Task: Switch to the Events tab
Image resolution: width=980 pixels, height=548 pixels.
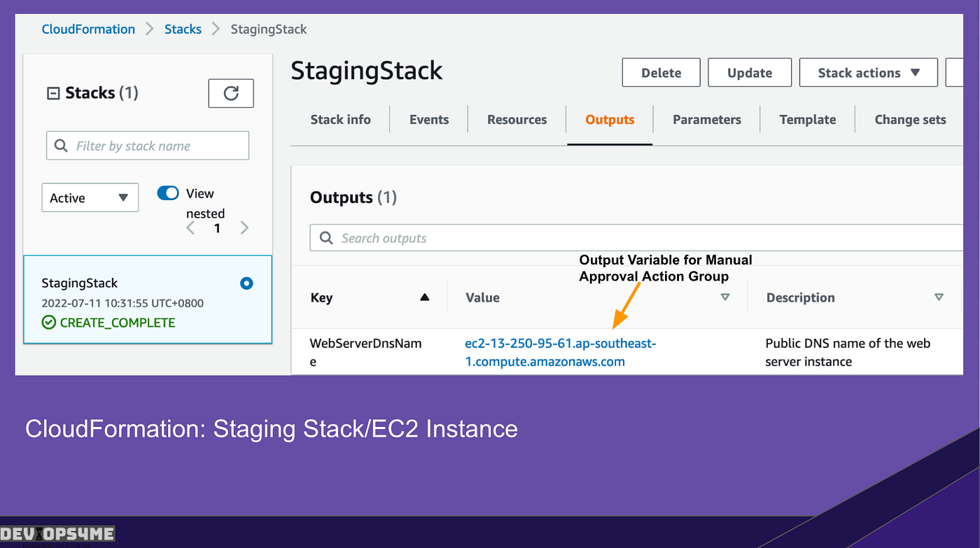Action: 429,120
